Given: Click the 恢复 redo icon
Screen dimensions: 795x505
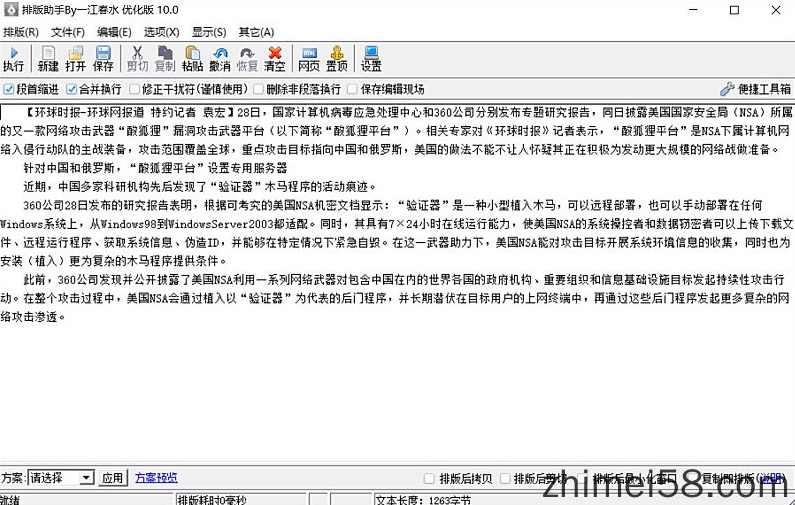Looking at the screenshot, I should point(247,59).
